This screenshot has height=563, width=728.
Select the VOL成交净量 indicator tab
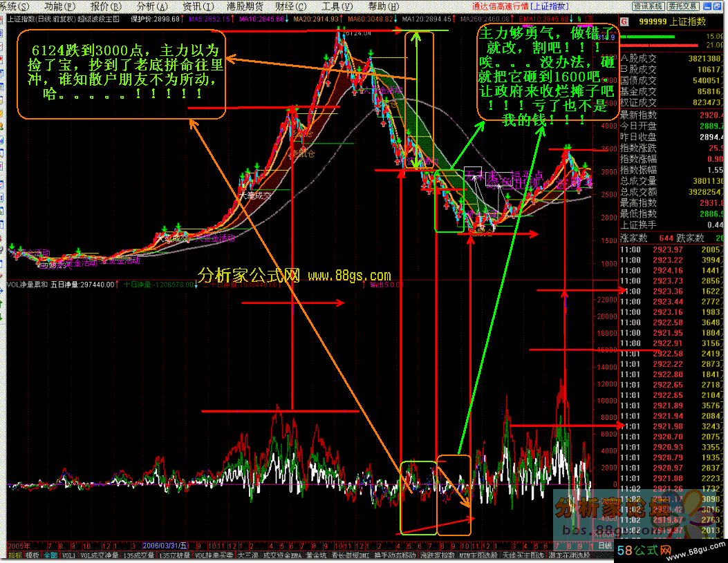coord(100,555)
